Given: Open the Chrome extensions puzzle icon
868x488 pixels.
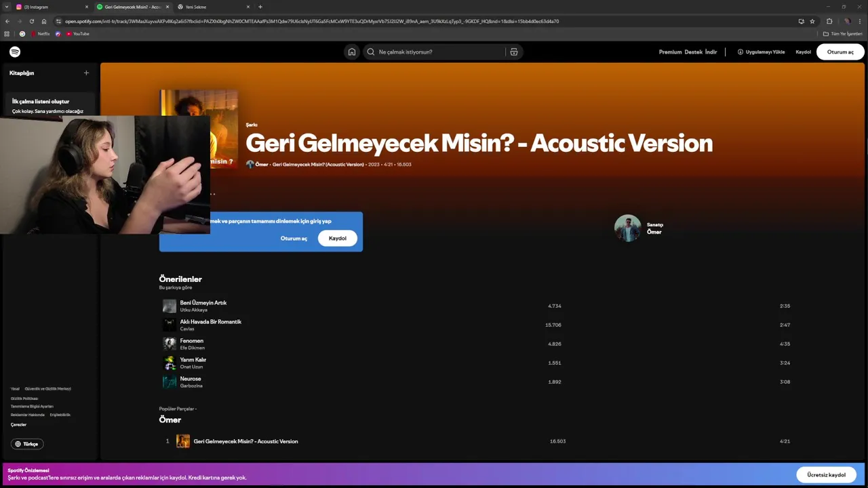Looking at the screenshot, I should [x=829, y=21].
